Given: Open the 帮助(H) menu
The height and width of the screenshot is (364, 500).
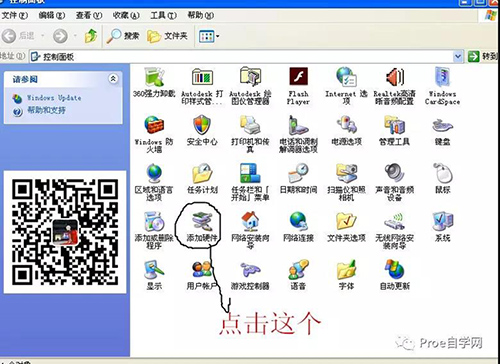Looking at the screenshot, I should click(200, 15).
